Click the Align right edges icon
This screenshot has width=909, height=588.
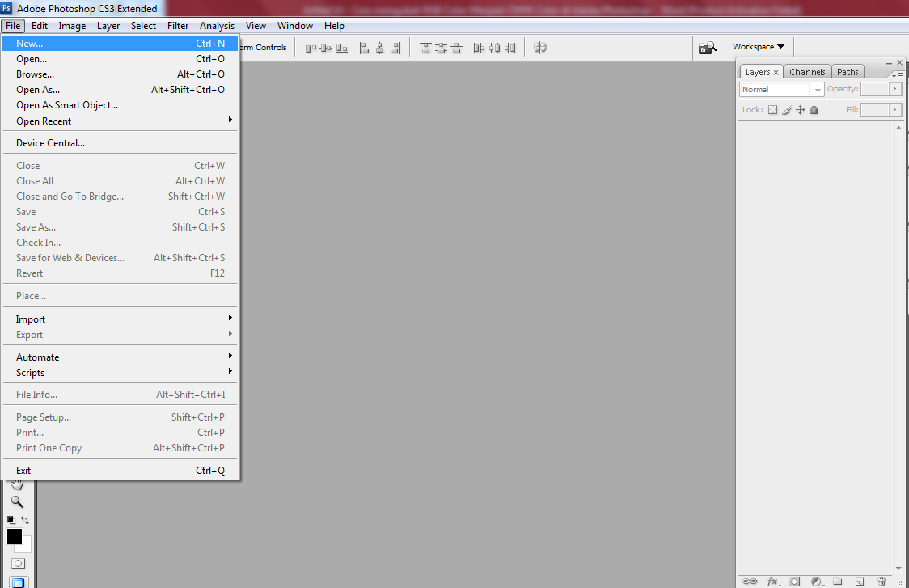[395, 49]
